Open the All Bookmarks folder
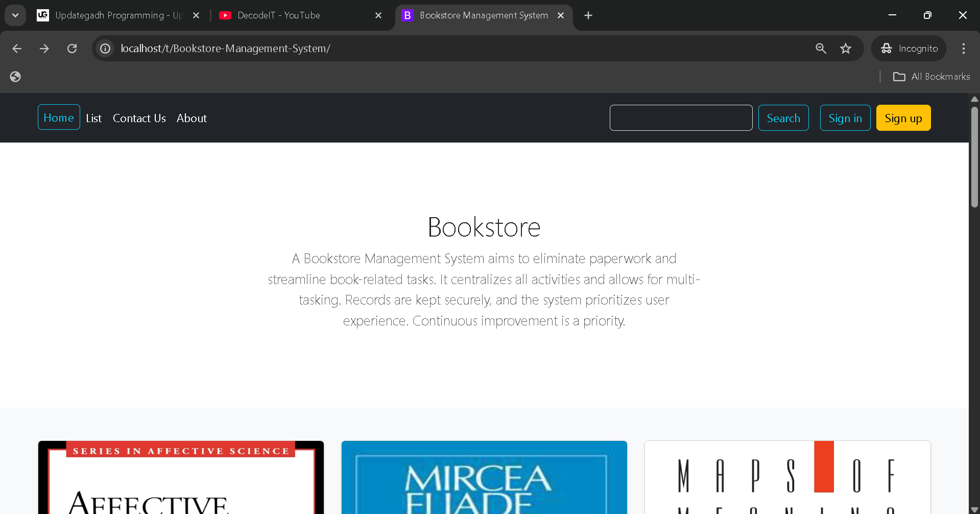The height and width of the screenshot is (514, 980). (x=931, y=77)
